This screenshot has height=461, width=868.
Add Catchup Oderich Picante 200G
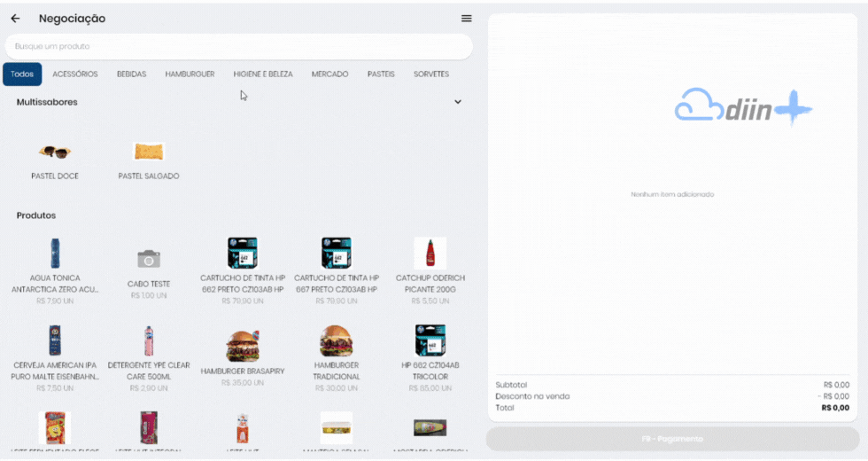(430, 254)
